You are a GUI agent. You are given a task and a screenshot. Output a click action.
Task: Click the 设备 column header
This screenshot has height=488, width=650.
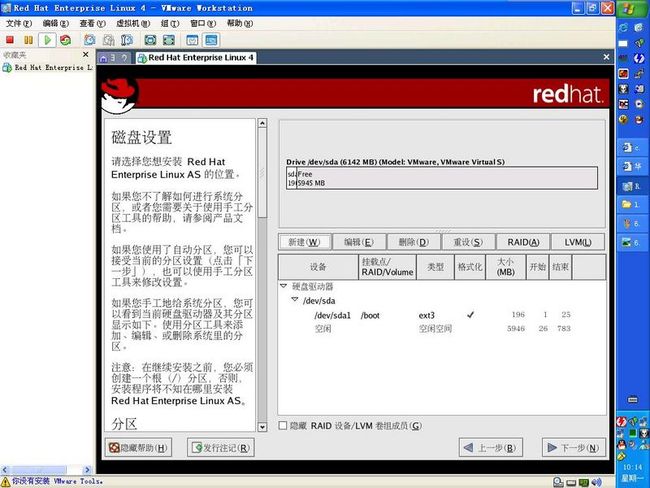318,267
